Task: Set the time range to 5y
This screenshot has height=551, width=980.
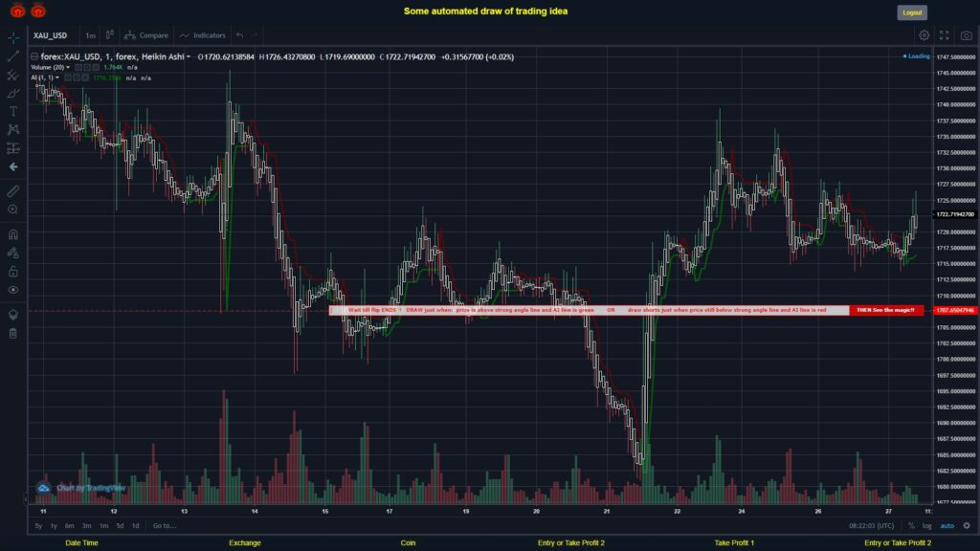Action: tap(38, 526)
